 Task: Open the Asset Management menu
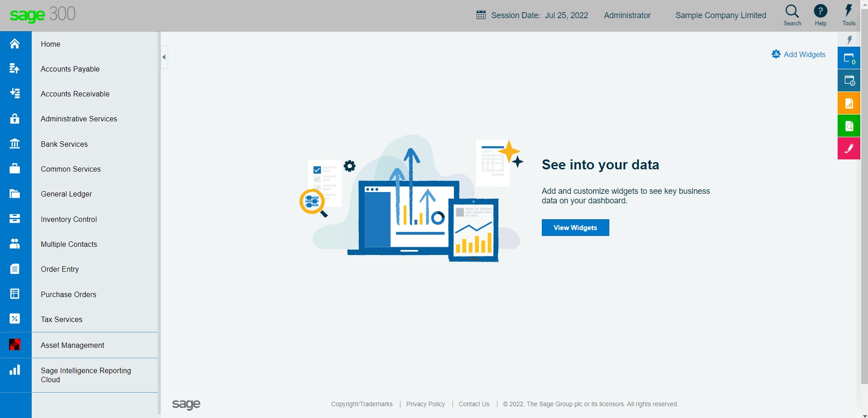(x=72, y=345)
